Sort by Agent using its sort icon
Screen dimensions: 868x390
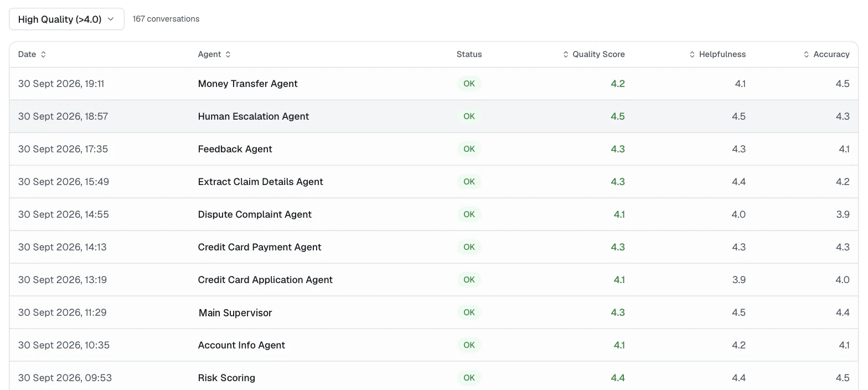228,54
